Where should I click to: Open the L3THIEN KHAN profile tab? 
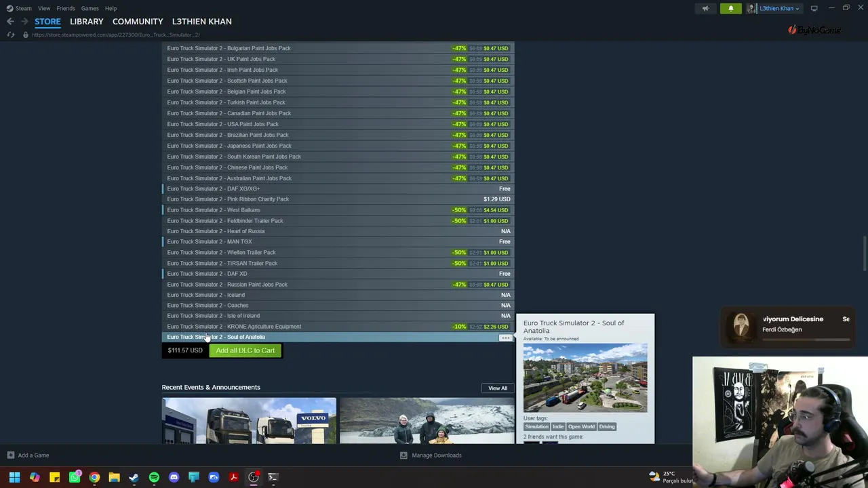(x=201, y=22)
